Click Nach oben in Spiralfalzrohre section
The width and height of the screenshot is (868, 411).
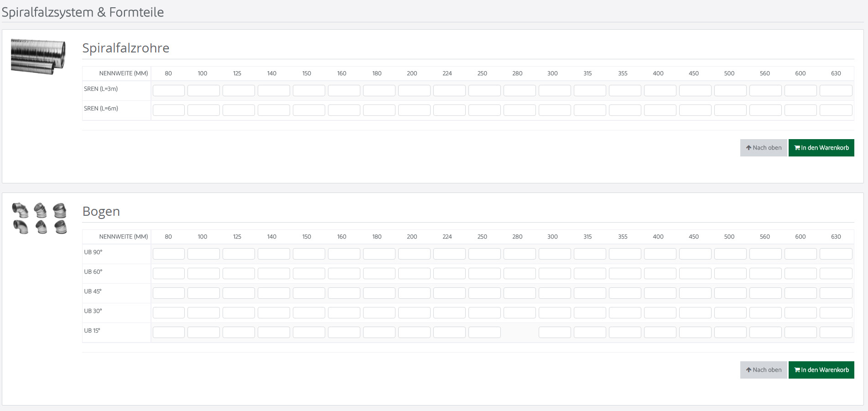point(764,148)
